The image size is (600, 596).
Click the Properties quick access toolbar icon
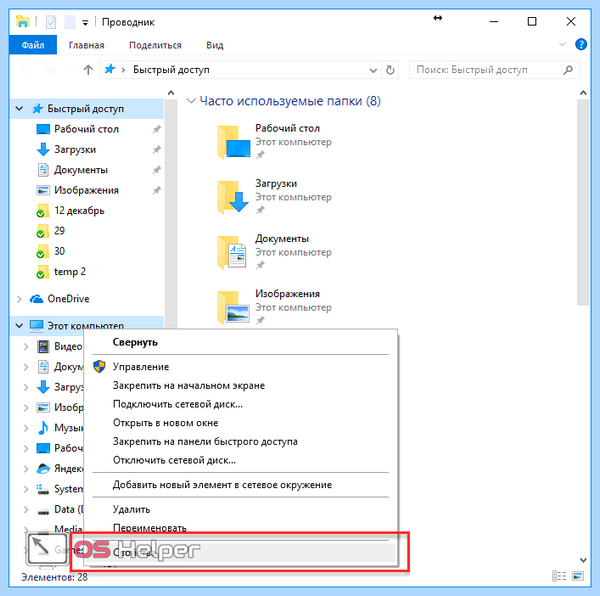[x=51, y=22]
